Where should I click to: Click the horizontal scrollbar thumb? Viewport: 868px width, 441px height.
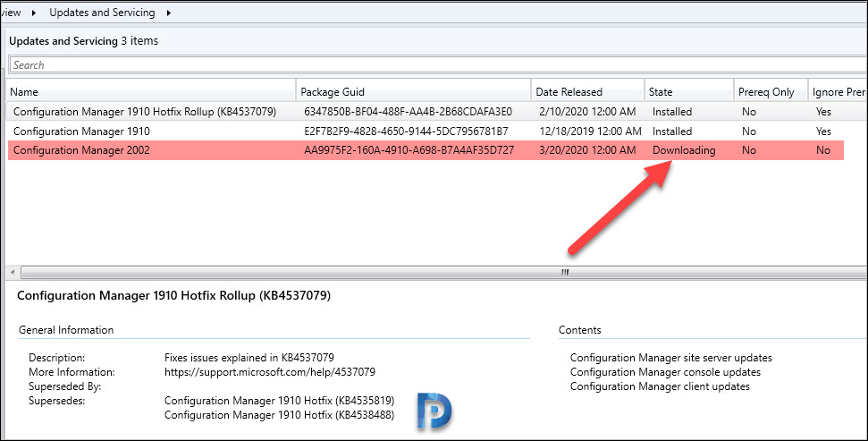coord(444,273)
